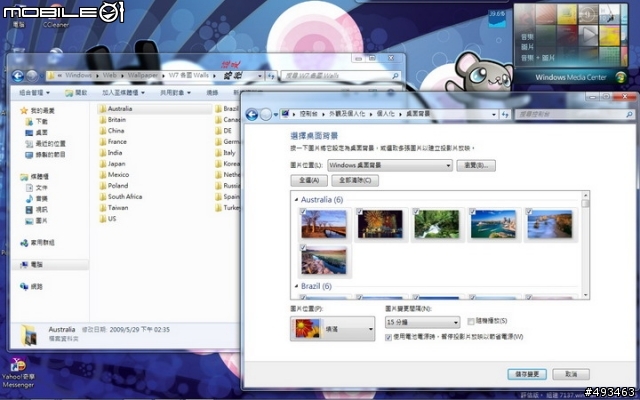The height and width of the screenshot is (400, 640).
Task: Uncheck first Australia wallpaper (baobab trees)
Action: 303,211
